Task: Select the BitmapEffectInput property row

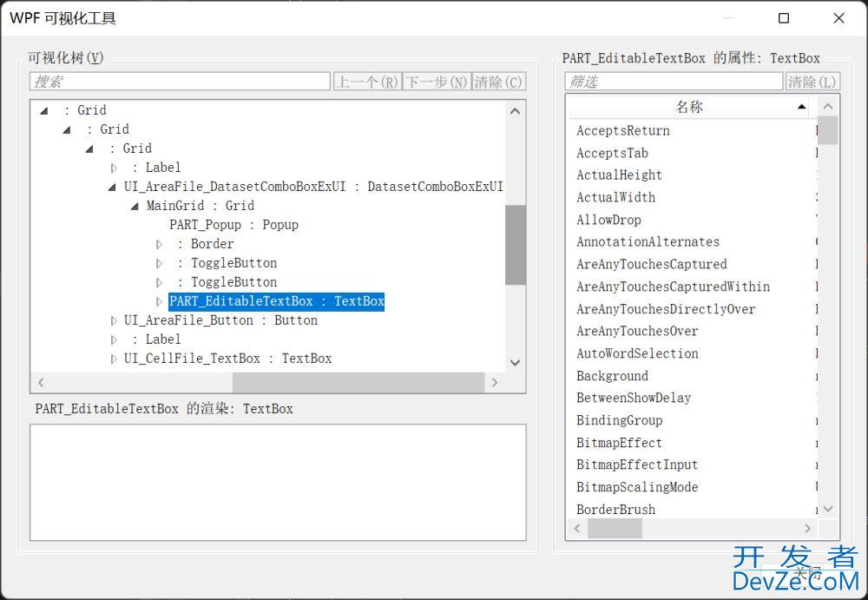Action: (693, 465)
